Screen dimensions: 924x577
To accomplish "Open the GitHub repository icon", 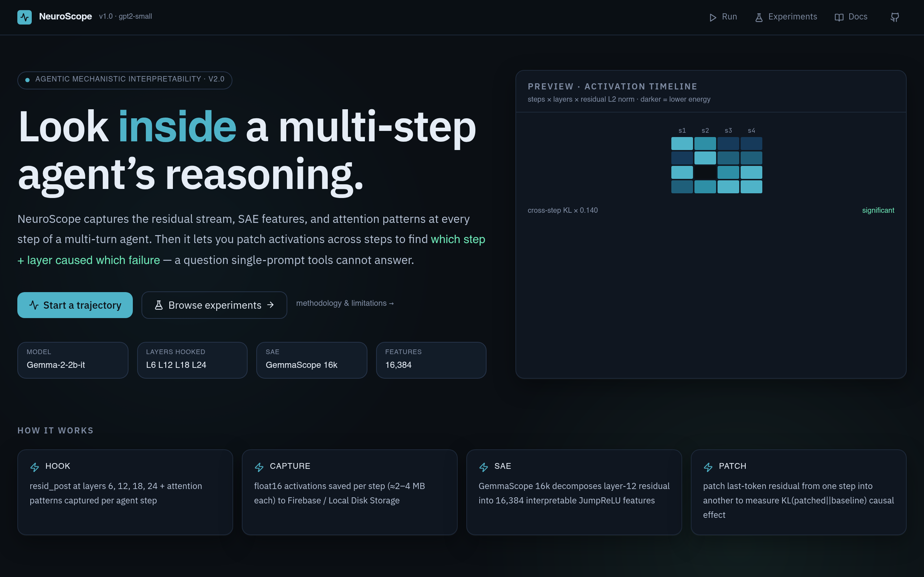I will tap(895, 17).
